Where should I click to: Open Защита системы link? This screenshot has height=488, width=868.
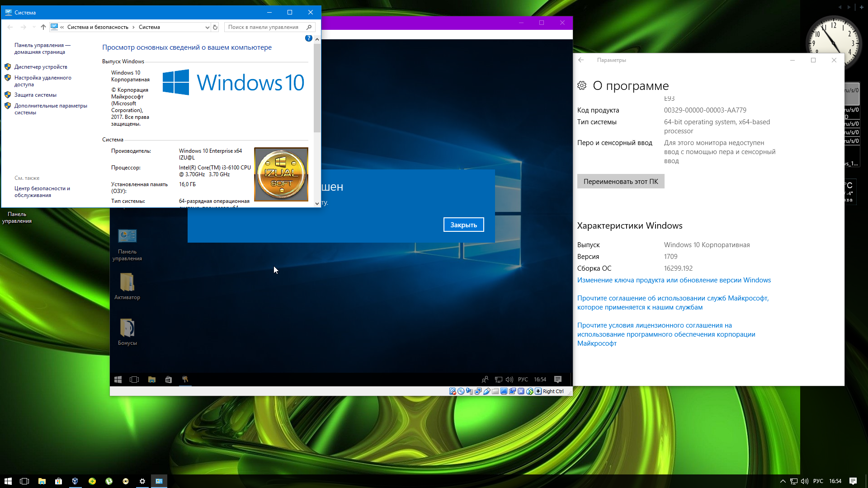pyautogui.click(x=35, y=95)
